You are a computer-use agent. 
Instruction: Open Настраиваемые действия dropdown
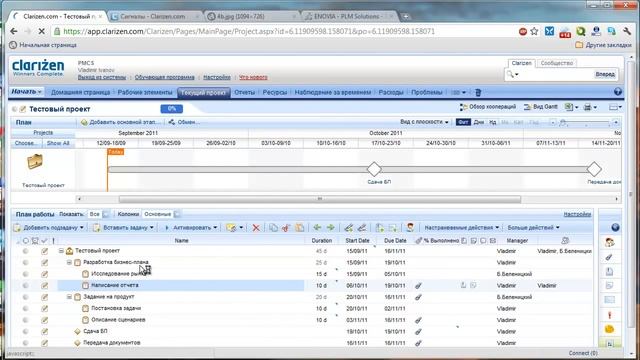[462, 228]
